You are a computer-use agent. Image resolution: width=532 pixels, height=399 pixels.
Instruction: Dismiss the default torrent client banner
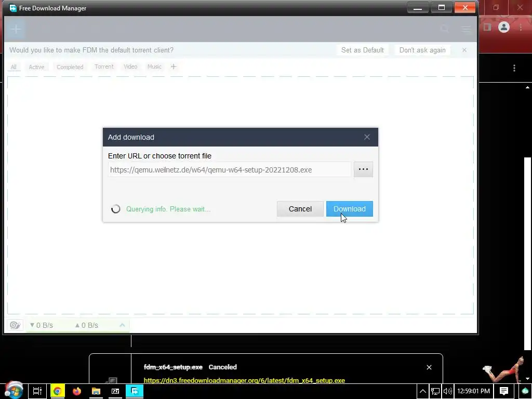point(464,50)
